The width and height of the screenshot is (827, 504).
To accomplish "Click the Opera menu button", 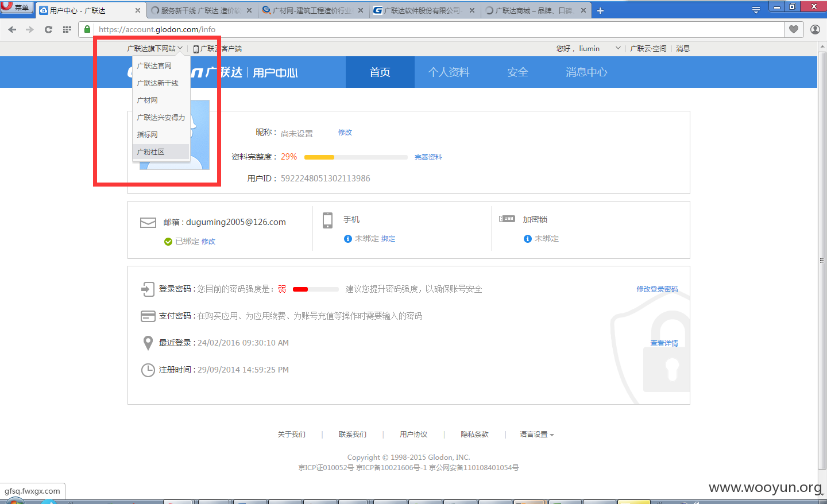I will click(x=16, y=7).
